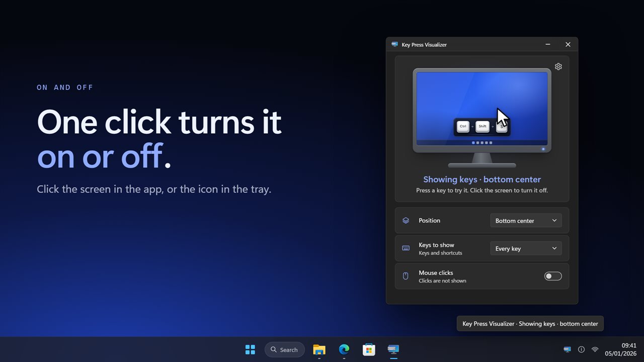Open File Explorer from the taskbar
This screenshot has height=362, width=644.
319,349
